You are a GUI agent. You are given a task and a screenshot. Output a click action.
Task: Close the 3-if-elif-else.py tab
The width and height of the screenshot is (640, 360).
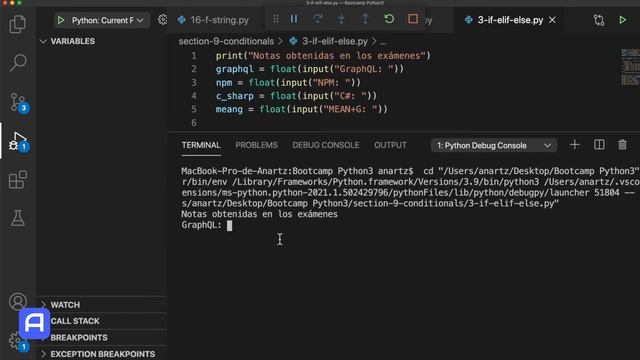[552, 20]
